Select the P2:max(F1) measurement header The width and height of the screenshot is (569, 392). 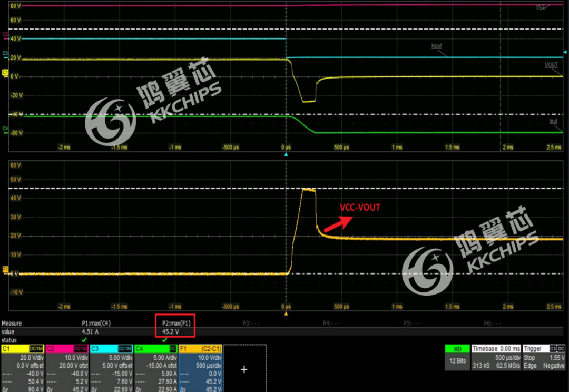174,324
